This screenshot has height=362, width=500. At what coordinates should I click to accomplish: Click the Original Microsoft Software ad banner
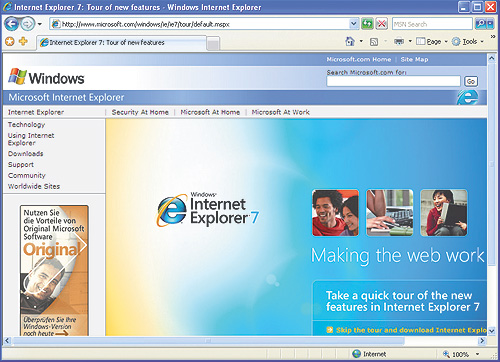pos(54,270)
